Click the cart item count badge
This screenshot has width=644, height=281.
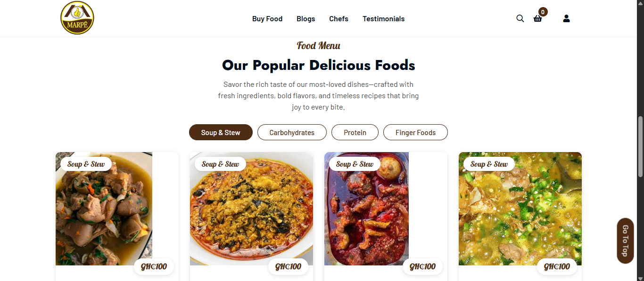pyautogui.click(x=543, y=11)
